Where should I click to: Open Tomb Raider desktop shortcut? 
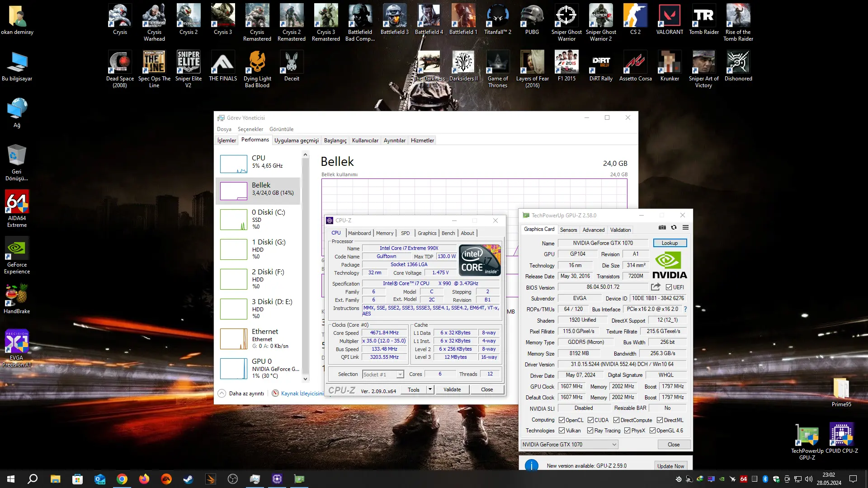[x=704, y=19]
